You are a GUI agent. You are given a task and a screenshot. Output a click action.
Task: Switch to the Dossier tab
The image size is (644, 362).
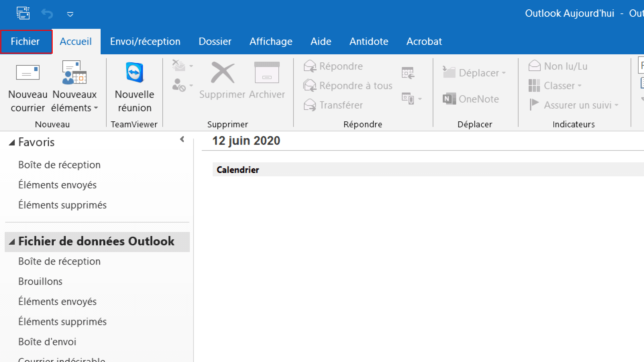coord(215,42)
